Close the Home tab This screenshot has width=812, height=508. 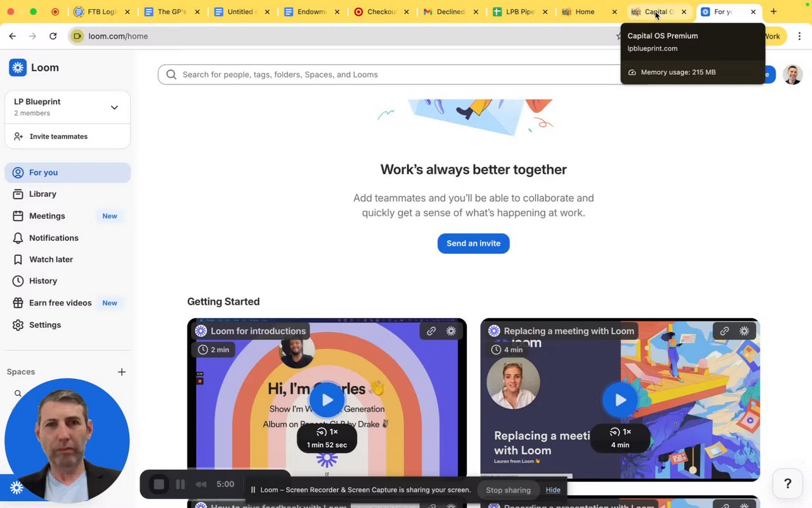pos(614,11)
